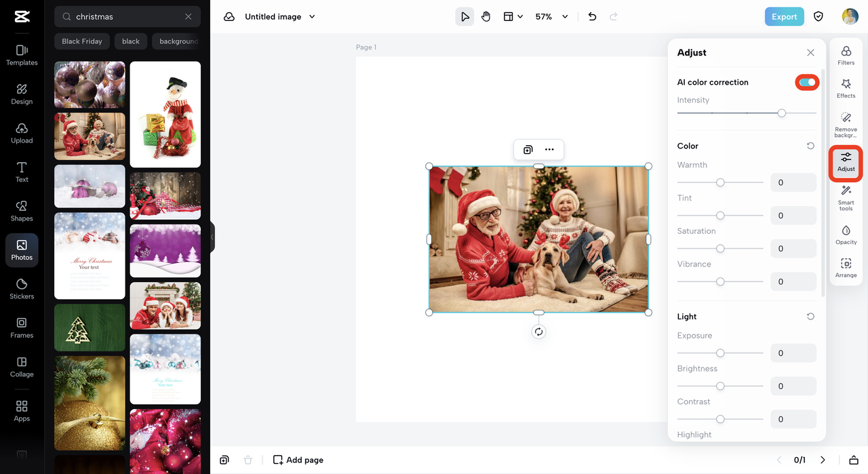Click the Brightness value input box

click(793, 386)
